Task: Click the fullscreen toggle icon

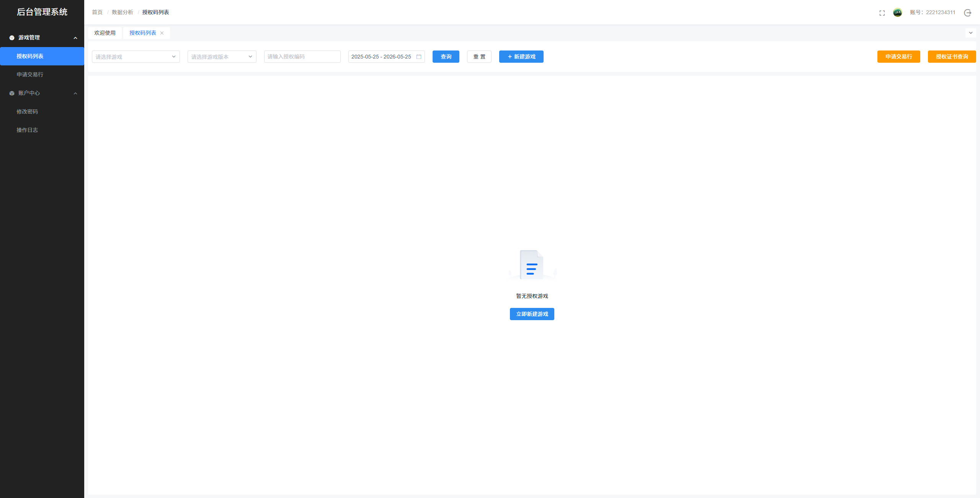Action: coord(882,13)
